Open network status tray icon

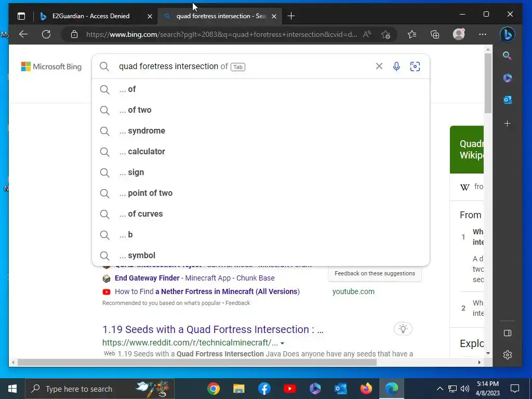[x=453, y=389]
